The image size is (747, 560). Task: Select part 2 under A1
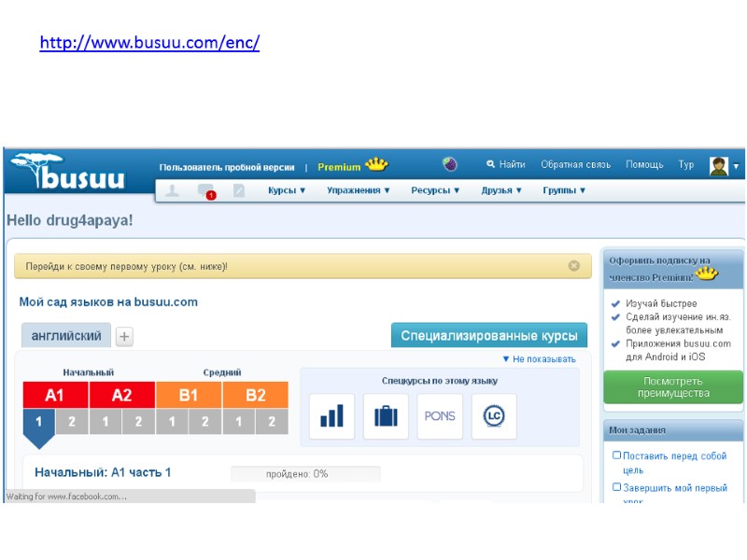click(72, 422)
